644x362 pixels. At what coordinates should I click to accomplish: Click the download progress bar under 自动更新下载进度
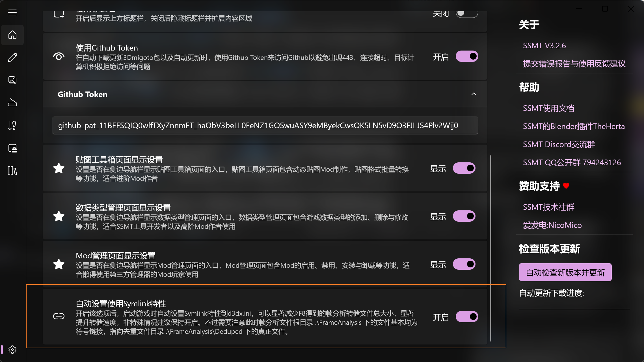coord(574,309)
